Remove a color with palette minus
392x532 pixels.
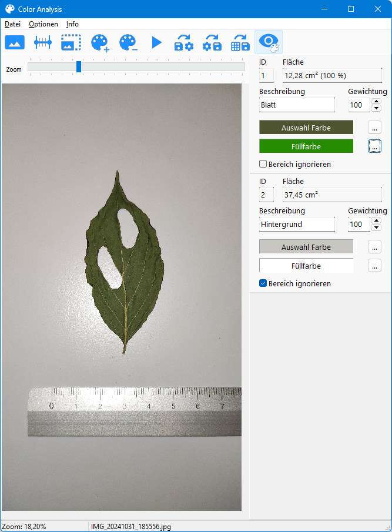click(128, 42)
